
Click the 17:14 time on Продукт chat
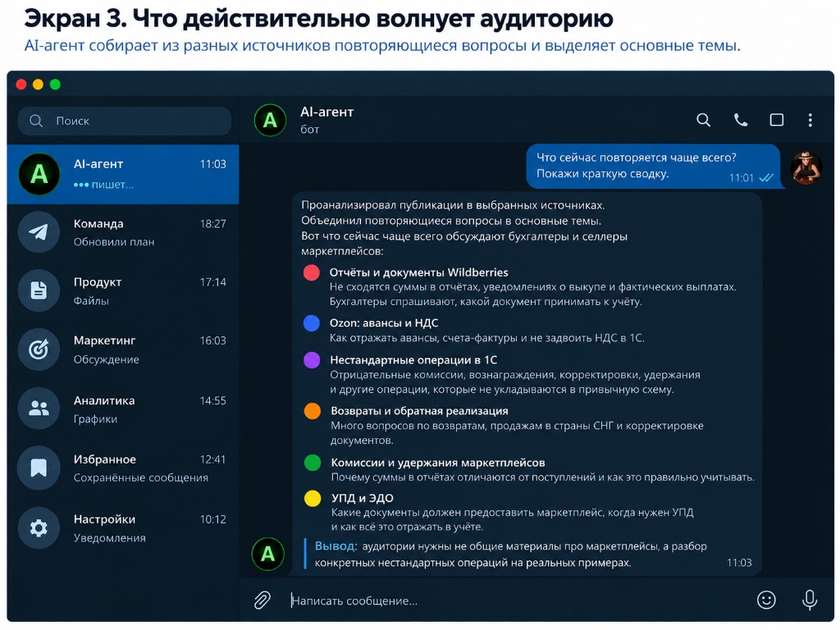(212, 282)
